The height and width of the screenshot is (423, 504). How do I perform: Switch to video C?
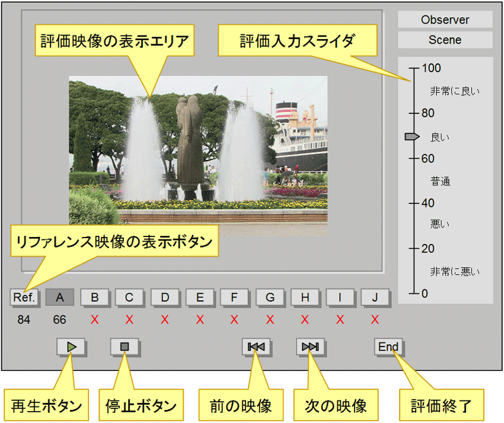pyautogui.click(x=129, y=297)
